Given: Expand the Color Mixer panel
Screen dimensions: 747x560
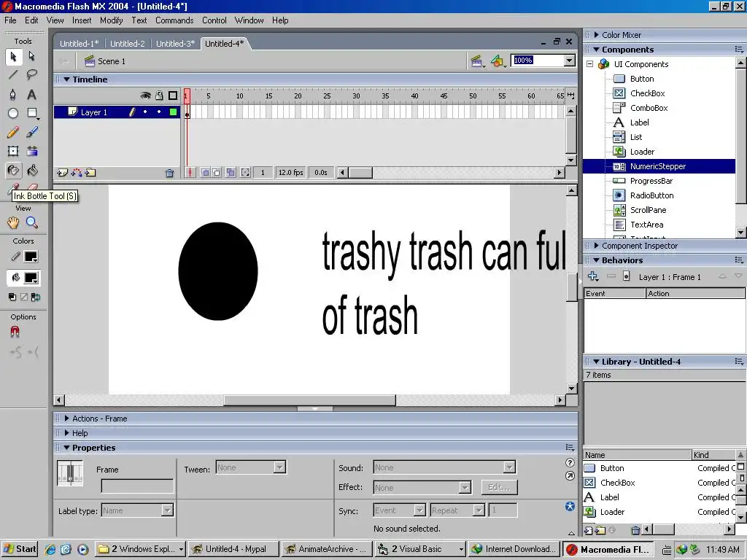Looking at the screenshot, I should (596, 35).
